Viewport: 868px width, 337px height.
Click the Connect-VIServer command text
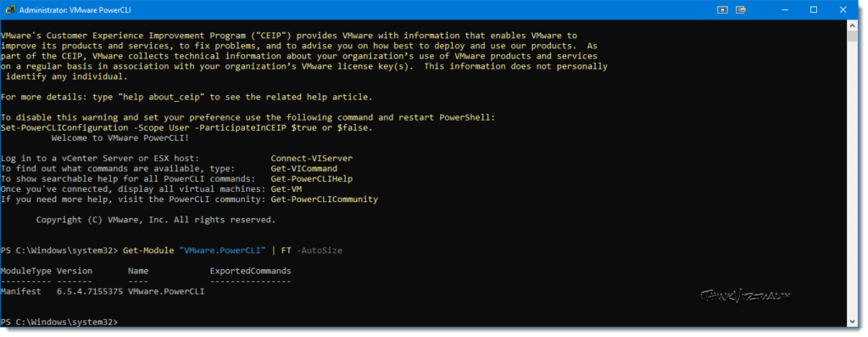(x=312, y=159)
